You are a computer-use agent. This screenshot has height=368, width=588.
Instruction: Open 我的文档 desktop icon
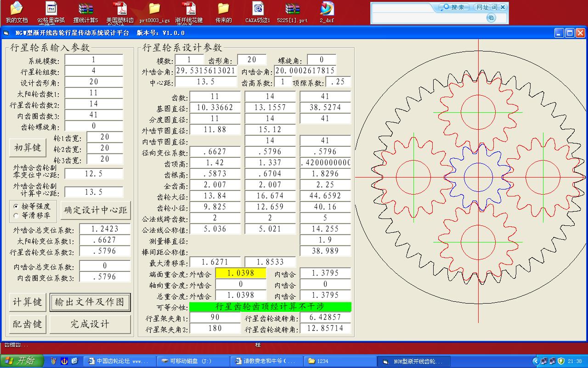pyautogui.click(x=16, y=12)
